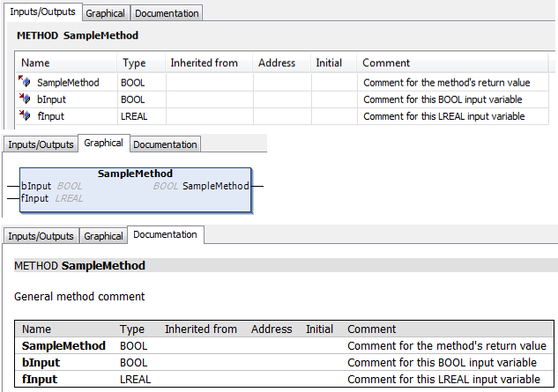Click the General method comment text
The width and height of the screenshot is (558, 392).
[x=79, y=296]
